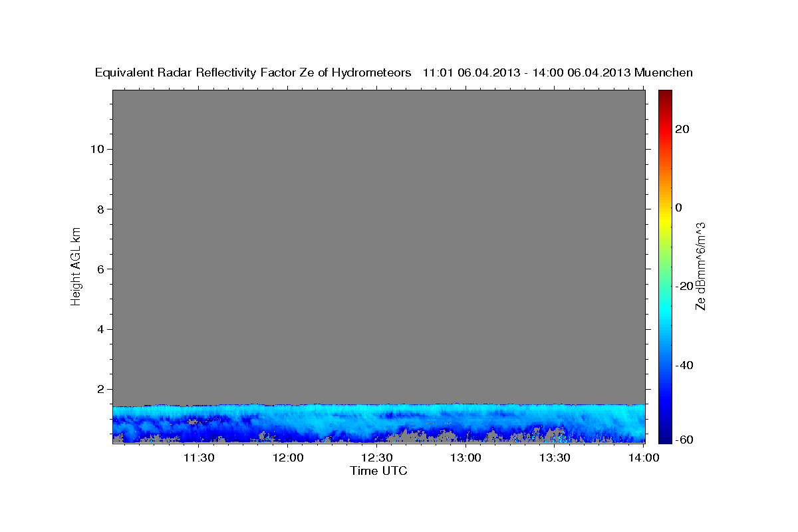The height and width of the screenshot is (532, 798).
Task: Click the 'Height AGL km' axis label
Action: coord(76,266)
